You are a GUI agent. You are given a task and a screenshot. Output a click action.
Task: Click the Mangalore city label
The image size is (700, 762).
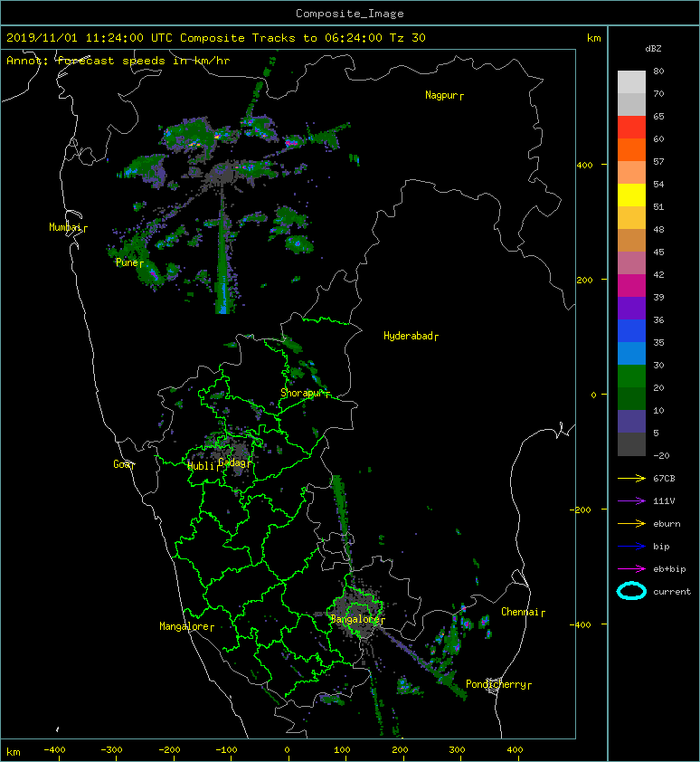(x=184, y=626)
